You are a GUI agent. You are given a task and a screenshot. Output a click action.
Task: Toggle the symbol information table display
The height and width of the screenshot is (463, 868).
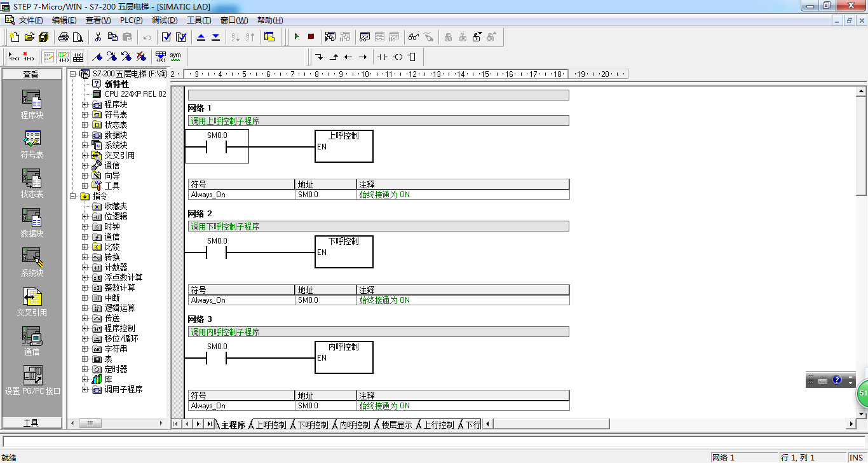78,57
